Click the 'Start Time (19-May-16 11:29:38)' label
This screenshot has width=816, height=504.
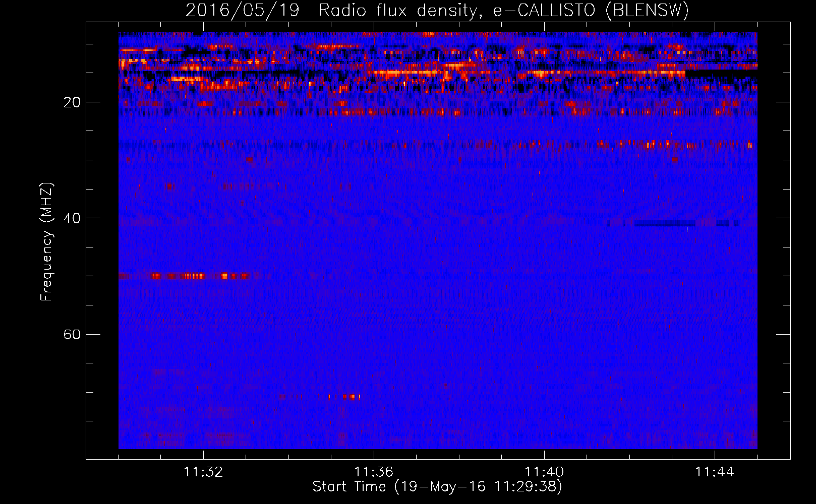[x=437, y=487]
